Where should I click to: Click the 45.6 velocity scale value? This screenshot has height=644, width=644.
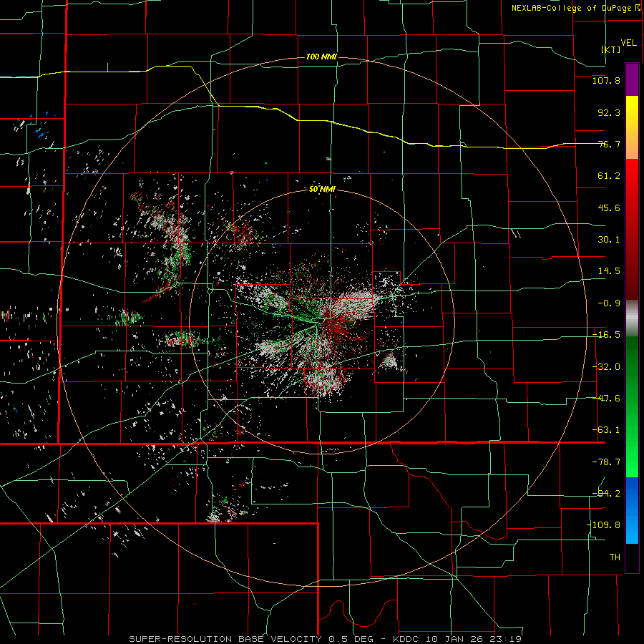tap(609, 208)
